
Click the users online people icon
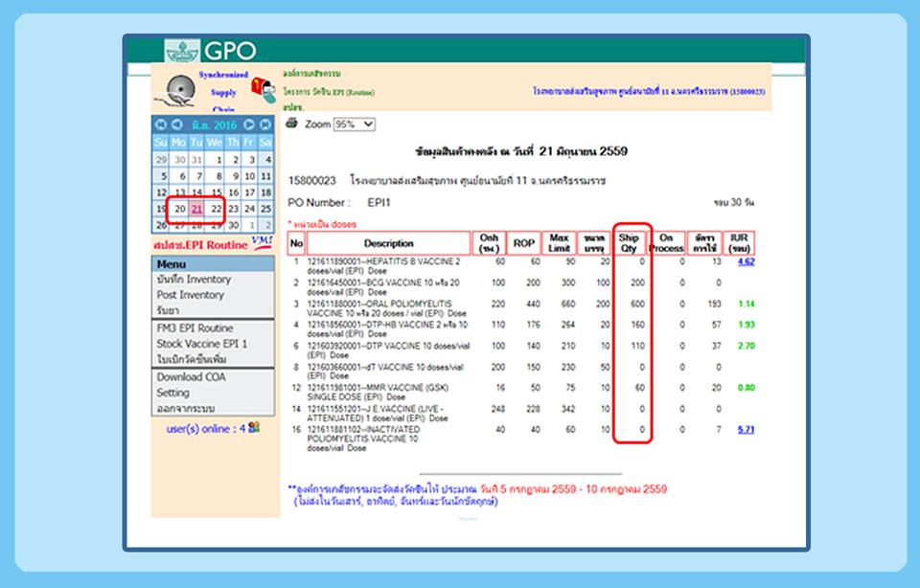tap(254, 428)
